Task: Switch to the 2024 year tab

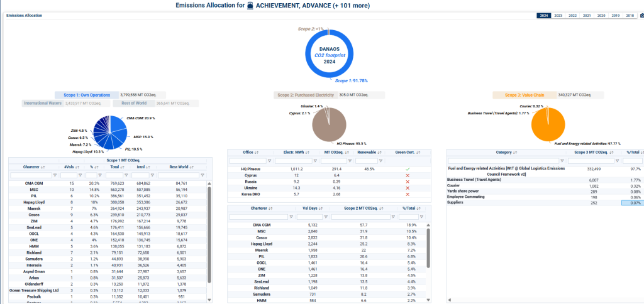Action: point(544,16)
